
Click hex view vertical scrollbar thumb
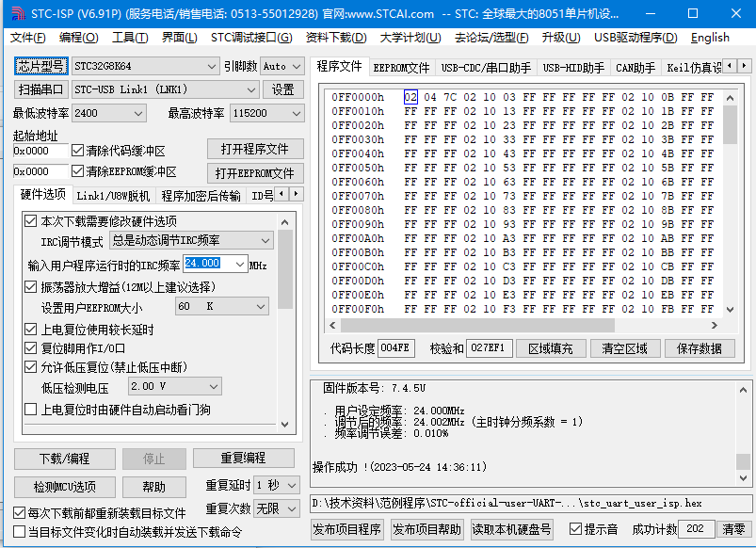click(x=730, y=124)
